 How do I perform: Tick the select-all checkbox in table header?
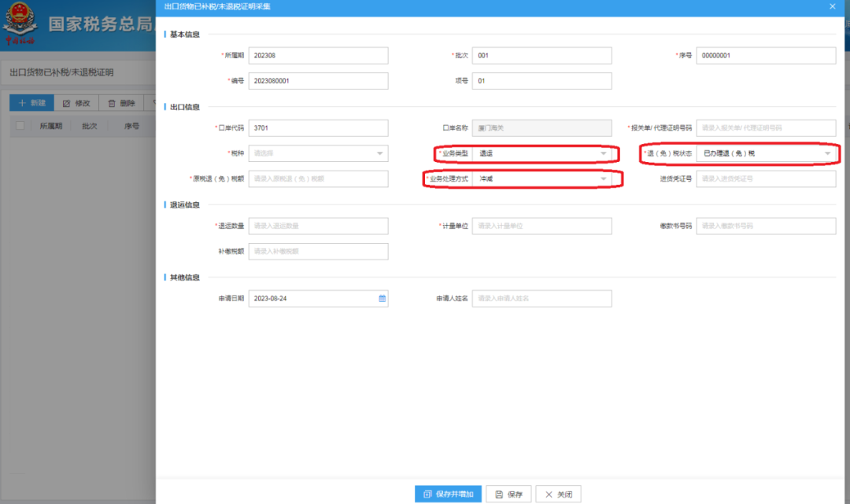coord(20,126)
